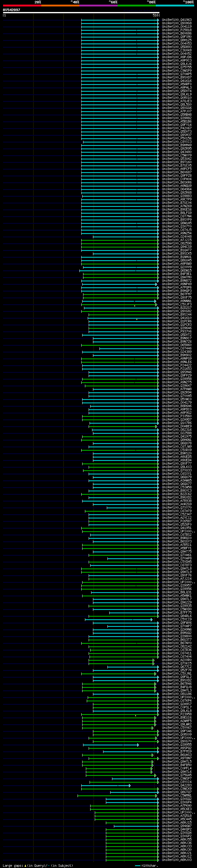Select the UniRef100_Q8L5G0 label
The height and width of the screenshot is (868, 197).
coord(177,104)
